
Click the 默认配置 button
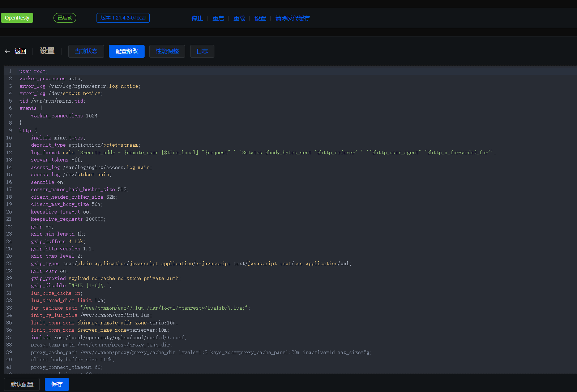[22, 384]
